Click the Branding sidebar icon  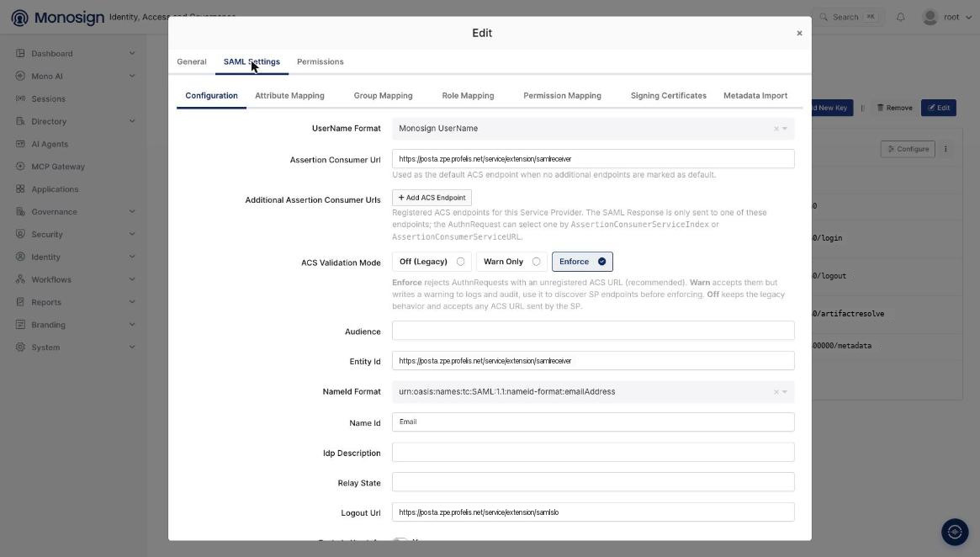21,325
